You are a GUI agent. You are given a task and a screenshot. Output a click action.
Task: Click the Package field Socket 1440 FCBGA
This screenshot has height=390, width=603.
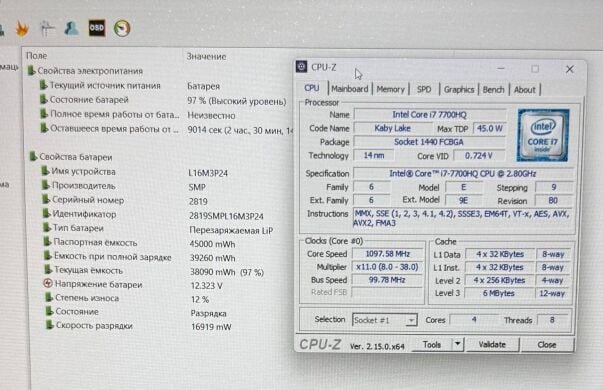(429, 142)
